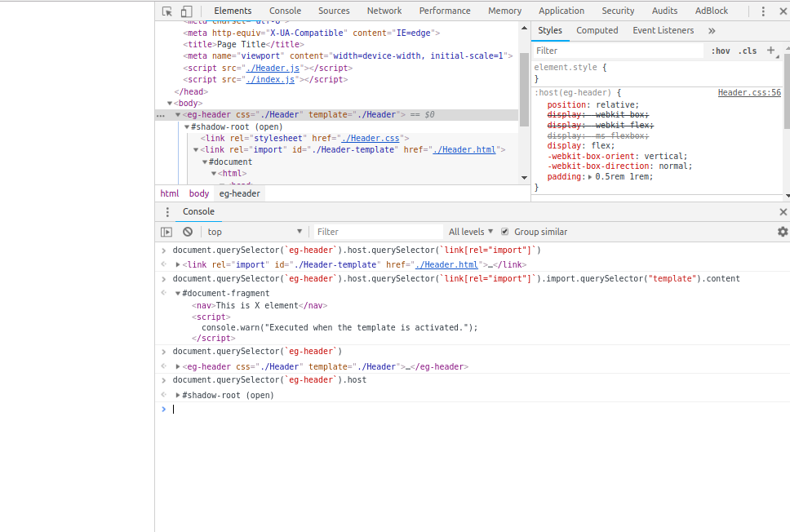
Task: Click the Styles pane scroll down arrow
Action: 787,196
